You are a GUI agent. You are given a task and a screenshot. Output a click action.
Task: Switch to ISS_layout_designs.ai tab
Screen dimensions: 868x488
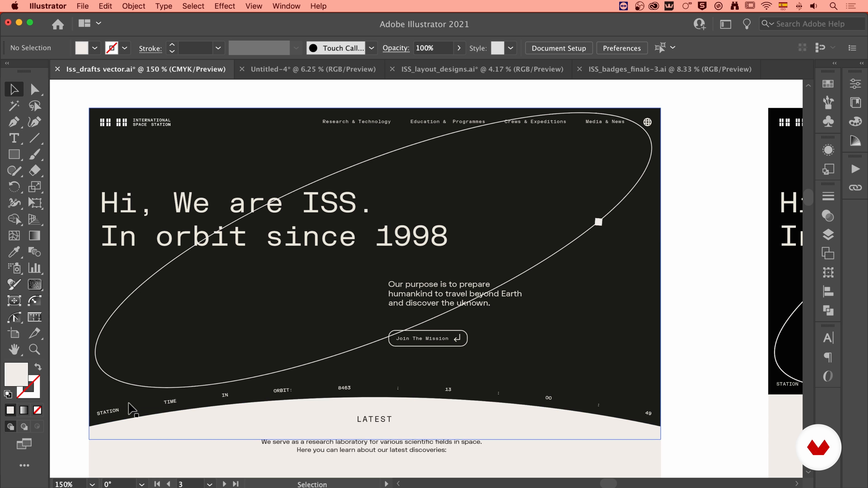click(482, 69)
